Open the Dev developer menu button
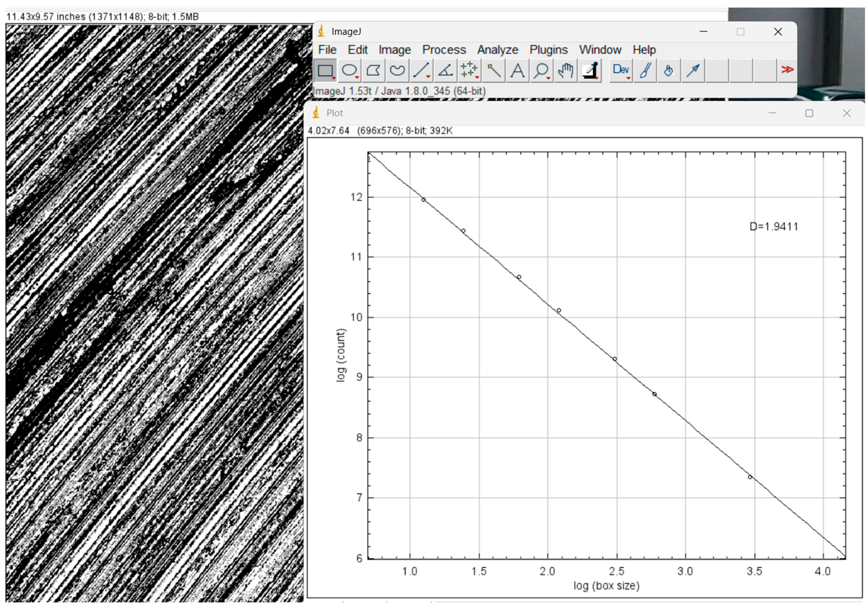 click(x=621, y=70)
